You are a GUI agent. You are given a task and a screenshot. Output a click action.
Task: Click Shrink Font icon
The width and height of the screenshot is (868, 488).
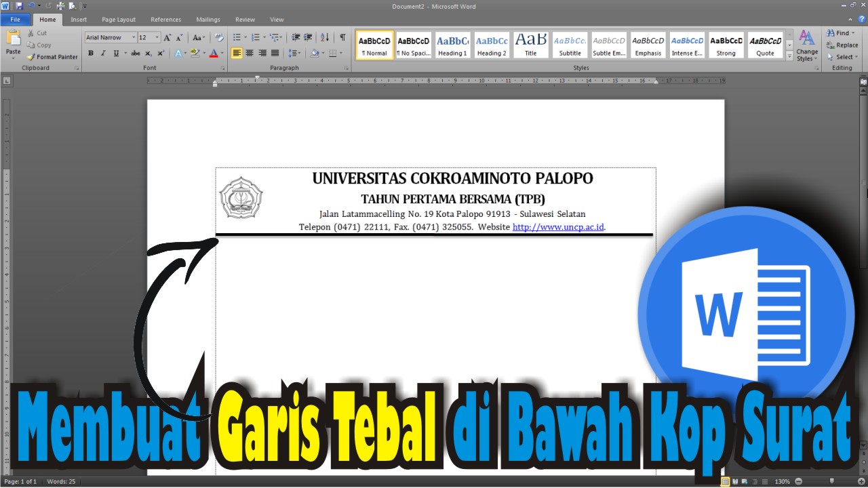[x=179, y=38]
